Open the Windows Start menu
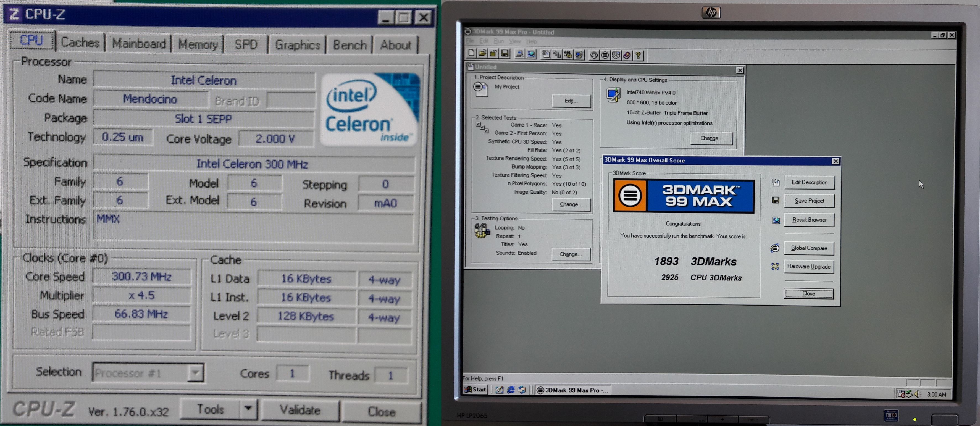The image size is (980, 426). (x=475, y=390)
